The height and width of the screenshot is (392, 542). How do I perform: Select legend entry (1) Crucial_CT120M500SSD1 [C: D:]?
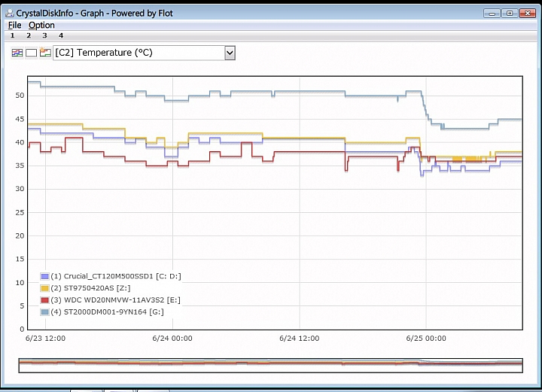(x=116, y=276)
